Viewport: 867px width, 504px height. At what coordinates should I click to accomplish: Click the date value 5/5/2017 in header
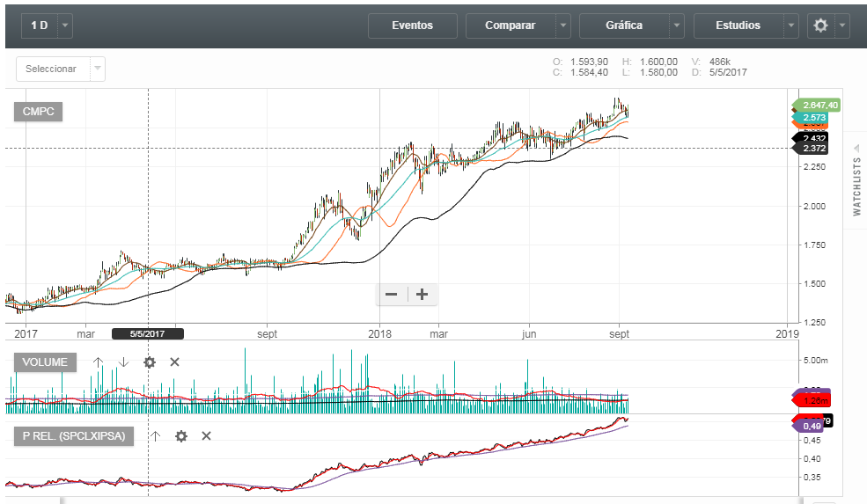coord(728,72)
